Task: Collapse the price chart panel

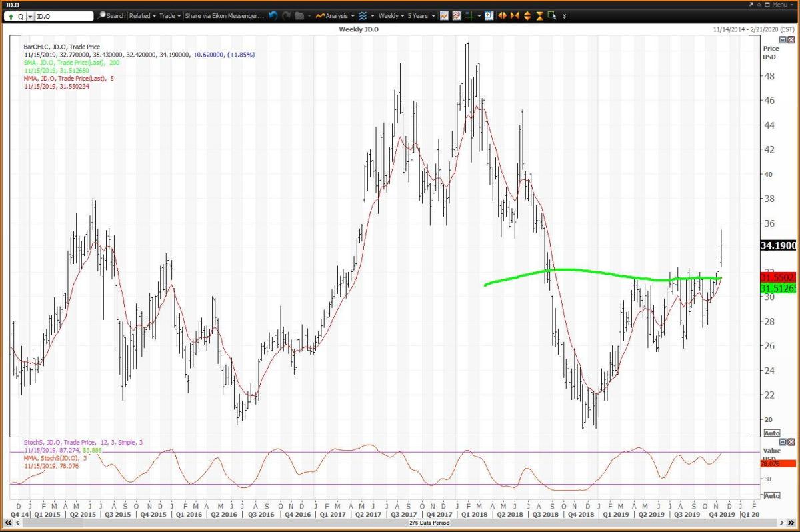Action: click(783, 40)
